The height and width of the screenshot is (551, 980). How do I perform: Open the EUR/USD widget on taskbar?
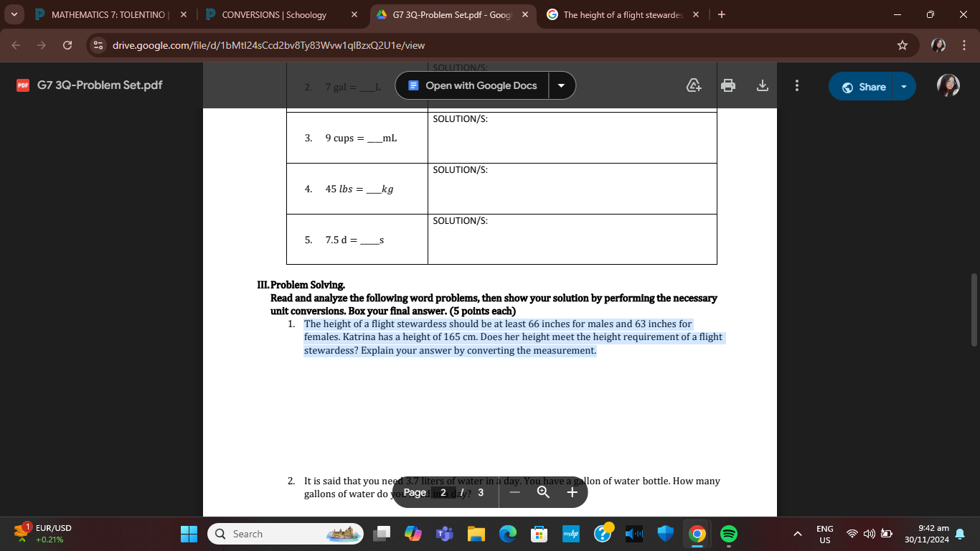pos(43,534)
